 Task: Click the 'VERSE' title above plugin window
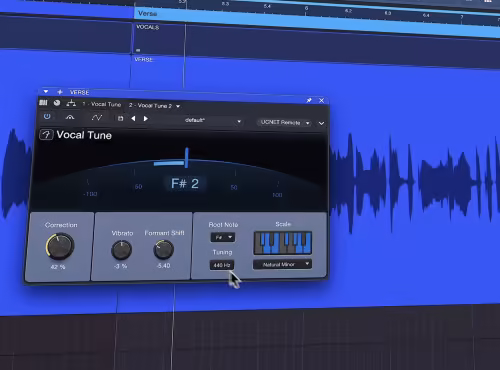pos(79,92)
